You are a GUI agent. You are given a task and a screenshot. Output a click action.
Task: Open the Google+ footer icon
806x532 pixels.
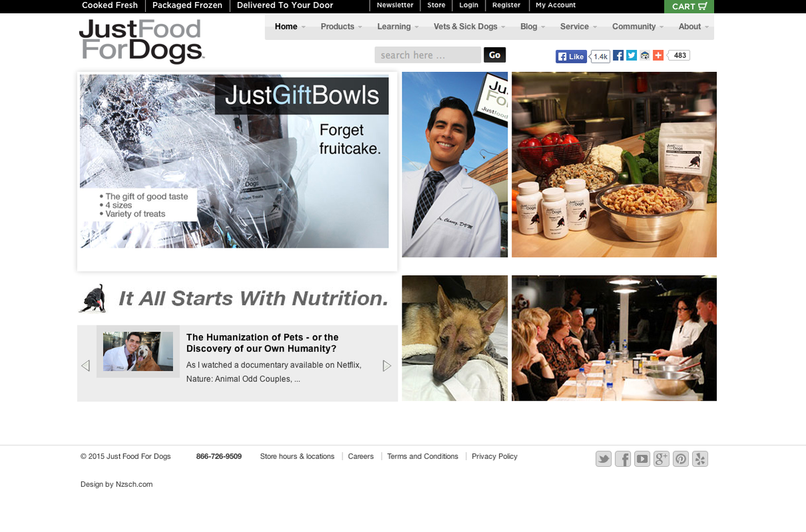pyautogui.click(x=661, y=459)
